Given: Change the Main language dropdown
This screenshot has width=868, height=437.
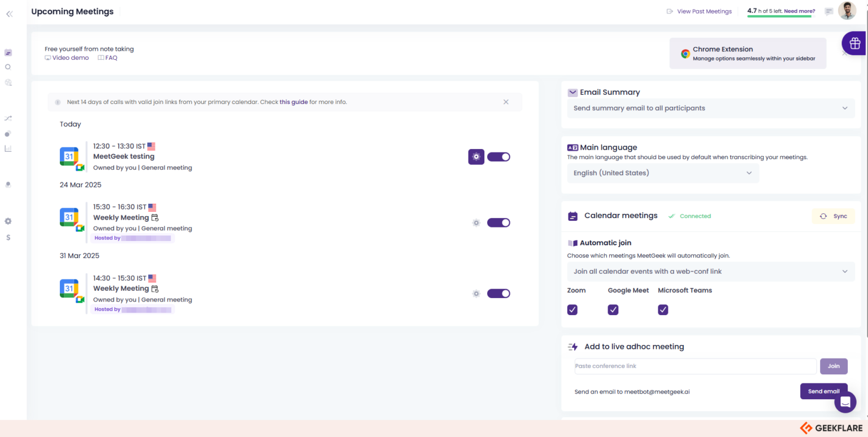Looking at the screenshot, I should pyautogui.click(x=662, y=173).
